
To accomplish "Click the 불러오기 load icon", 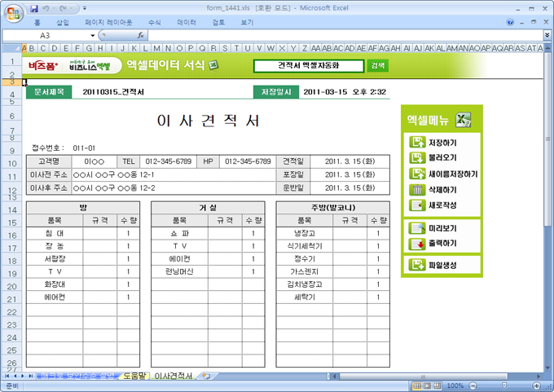I will point(417,157).
